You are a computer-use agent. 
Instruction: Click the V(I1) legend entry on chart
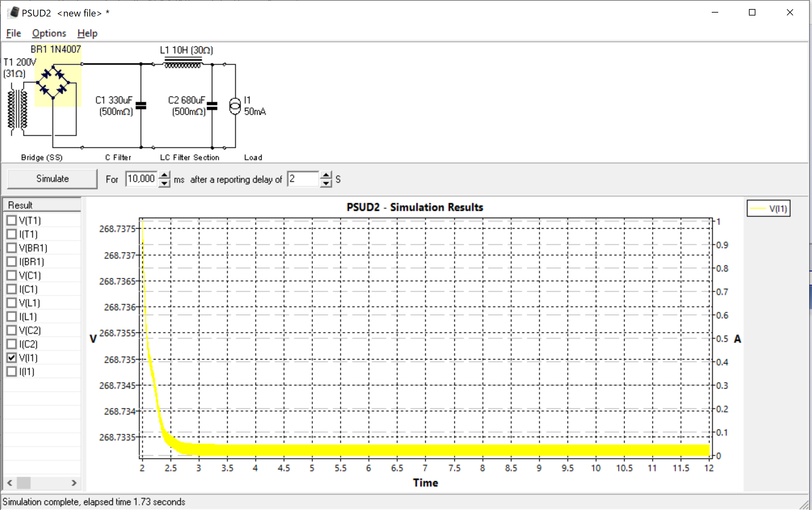point(768,209)
